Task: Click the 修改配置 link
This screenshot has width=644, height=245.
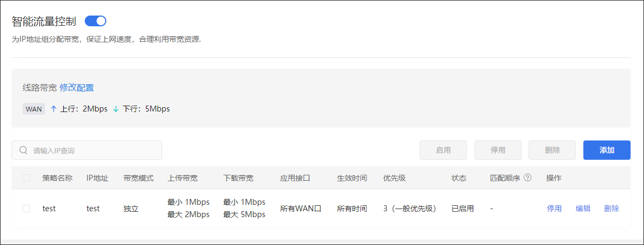Action: (77, 88)
